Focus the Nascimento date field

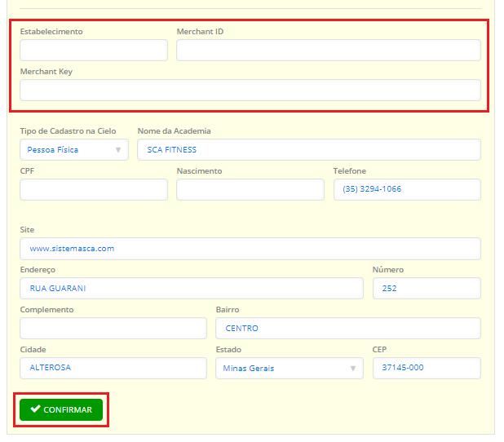[x=250, y=190]
